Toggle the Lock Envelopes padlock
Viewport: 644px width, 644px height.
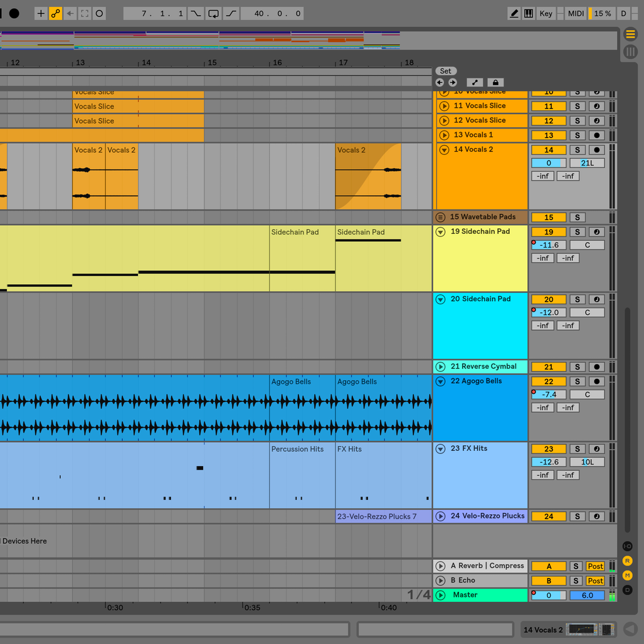496,83
